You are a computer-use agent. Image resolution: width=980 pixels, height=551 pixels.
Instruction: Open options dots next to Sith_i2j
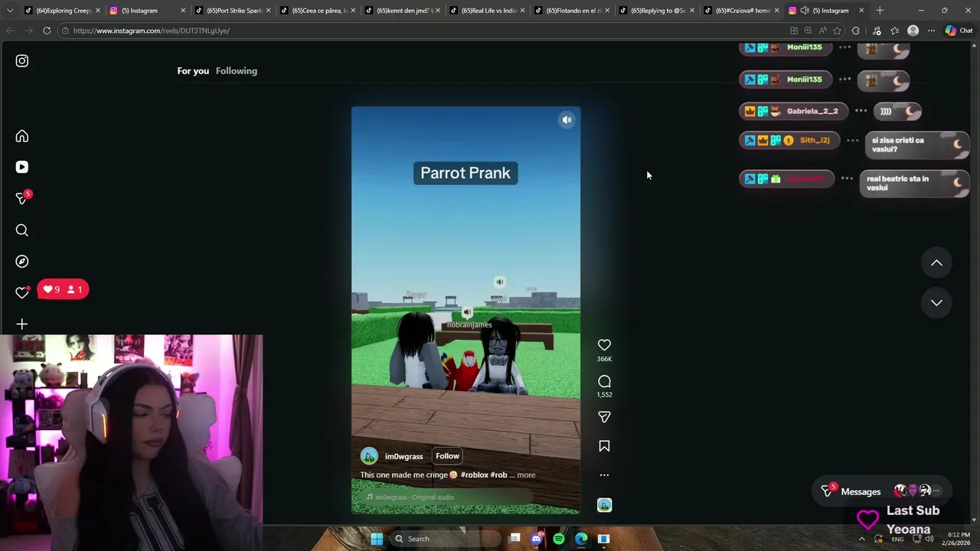click(852, 140)
